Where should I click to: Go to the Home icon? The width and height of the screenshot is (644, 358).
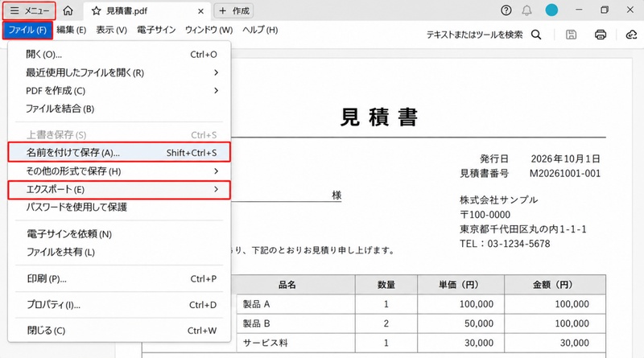point(68,10)
